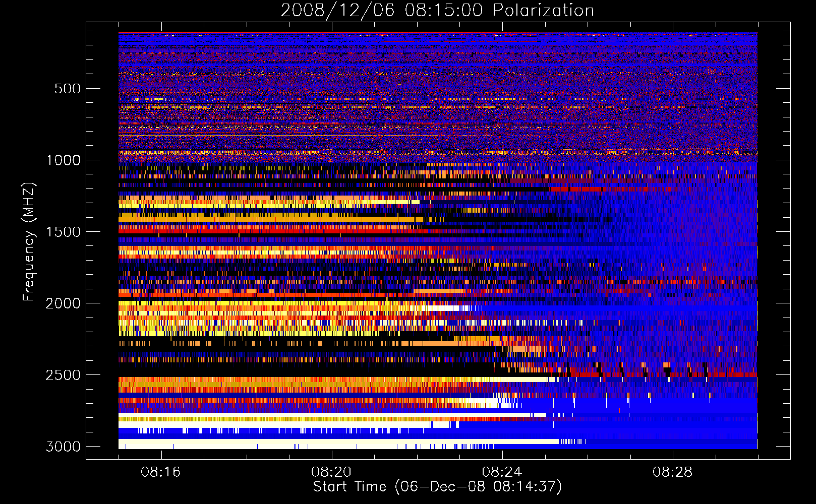Select the 2500 frequency axis label

[63, 375]
